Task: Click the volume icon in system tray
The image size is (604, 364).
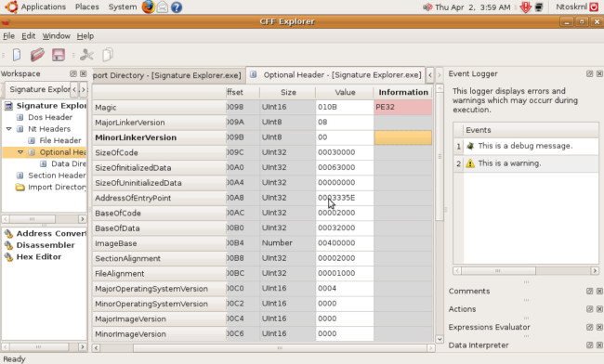Action: (427, 6)
